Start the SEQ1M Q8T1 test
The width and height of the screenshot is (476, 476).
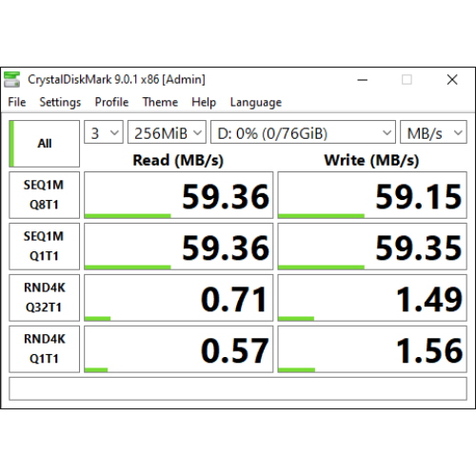point(44,195)
